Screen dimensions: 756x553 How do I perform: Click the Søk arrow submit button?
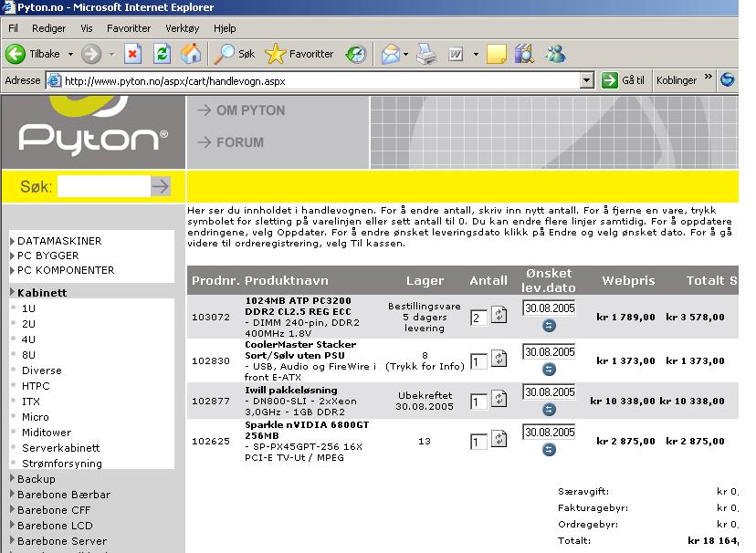[161, 186]
